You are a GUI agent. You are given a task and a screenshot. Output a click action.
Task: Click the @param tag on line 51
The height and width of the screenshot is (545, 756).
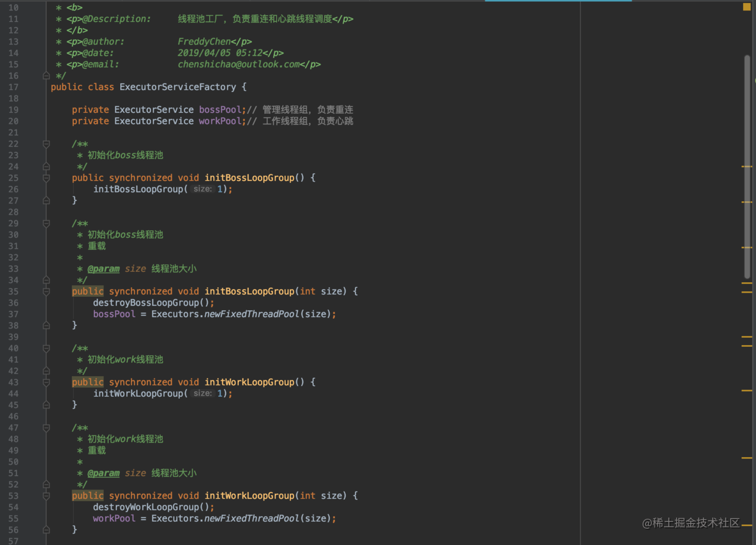[104, 473]
